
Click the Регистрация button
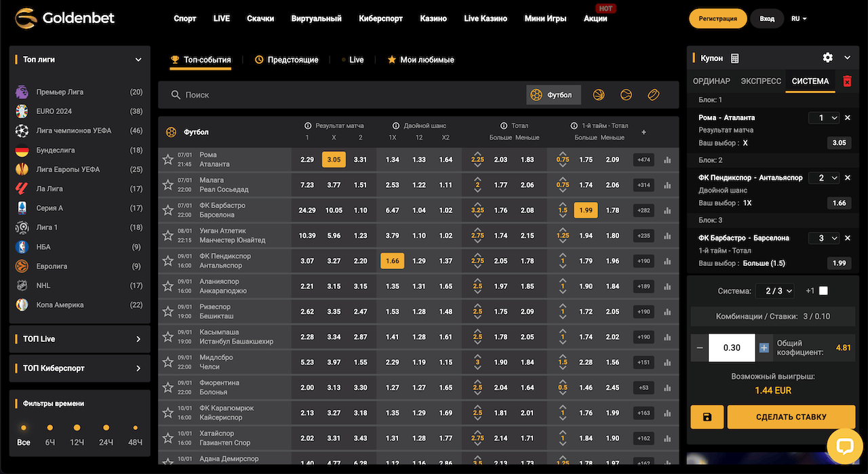[717, 19]
